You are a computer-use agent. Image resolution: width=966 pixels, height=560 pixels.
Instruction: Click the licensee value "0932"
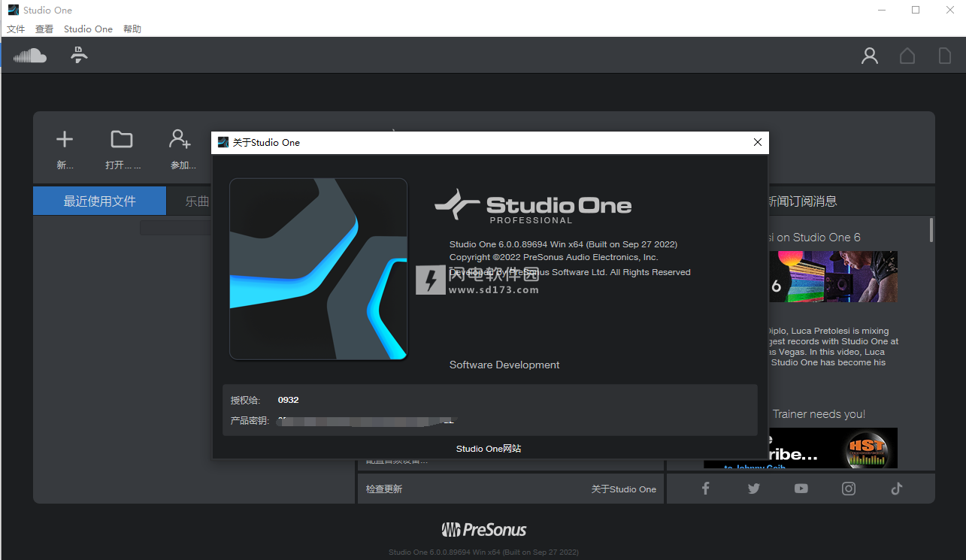click(x=288, y=400)
